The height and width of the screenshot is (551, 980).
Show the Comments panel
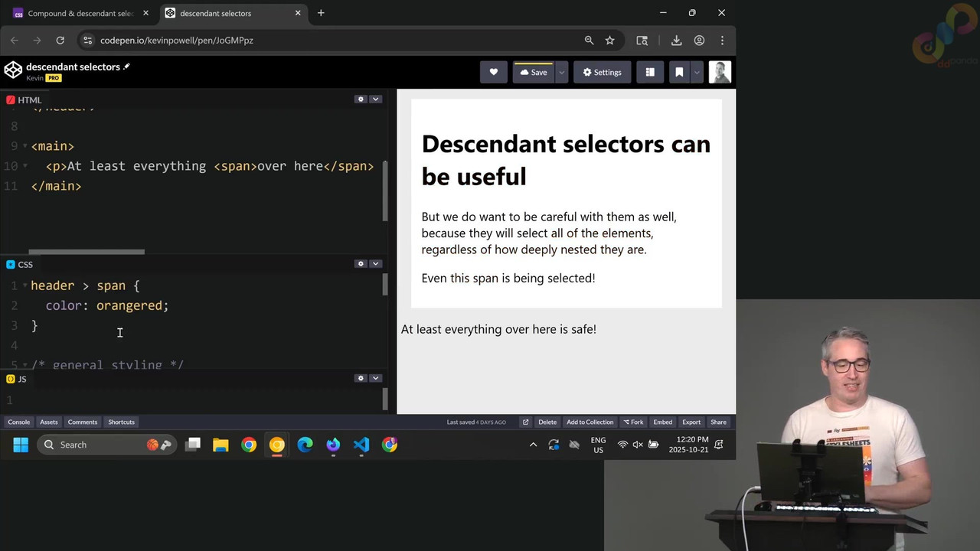point(83,422)
